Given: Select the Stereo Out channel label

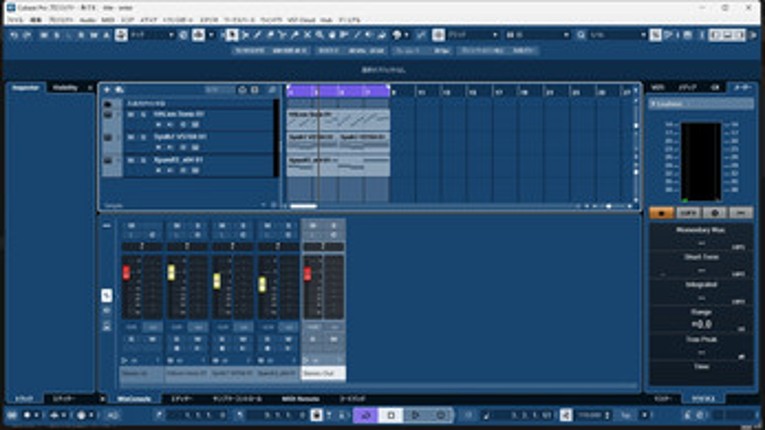Looking at the screenshot, I should [x=323, y=372].
